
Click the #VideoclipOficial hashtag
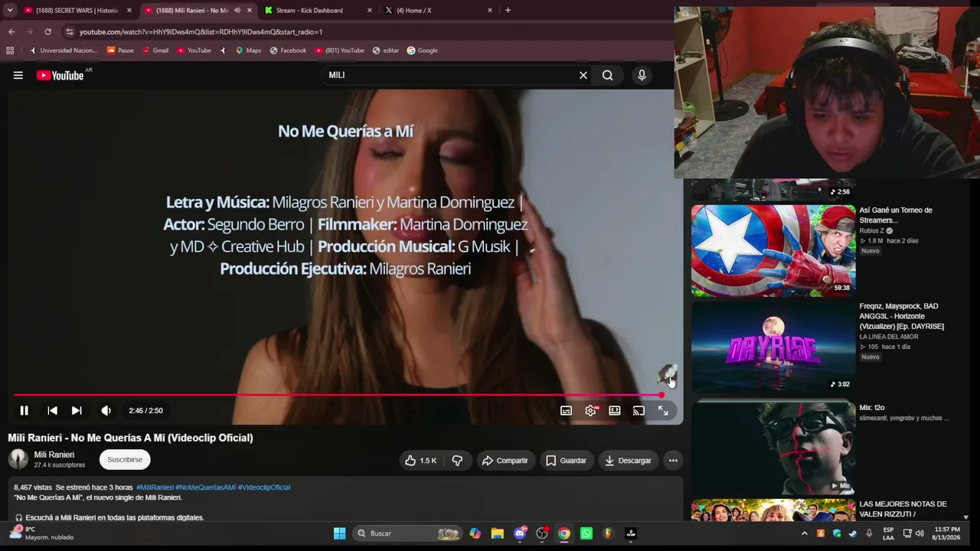[264, 487]
